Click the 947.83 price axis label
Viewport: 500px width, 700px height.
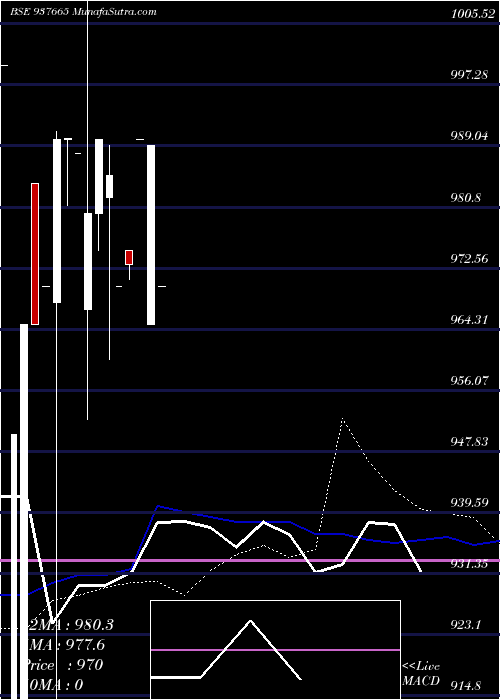(x=469, y=442)
